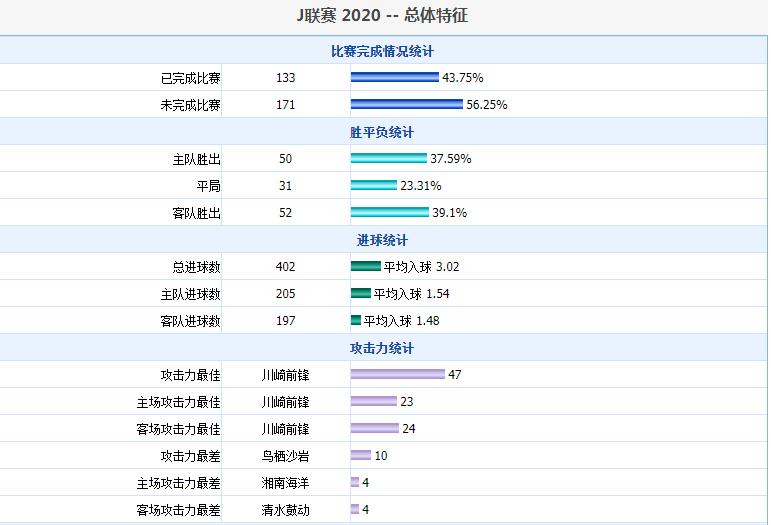Click the '未完成比赛' row label
The height and width of the screenshot is (525, 771).
click(x=190, y=105)
